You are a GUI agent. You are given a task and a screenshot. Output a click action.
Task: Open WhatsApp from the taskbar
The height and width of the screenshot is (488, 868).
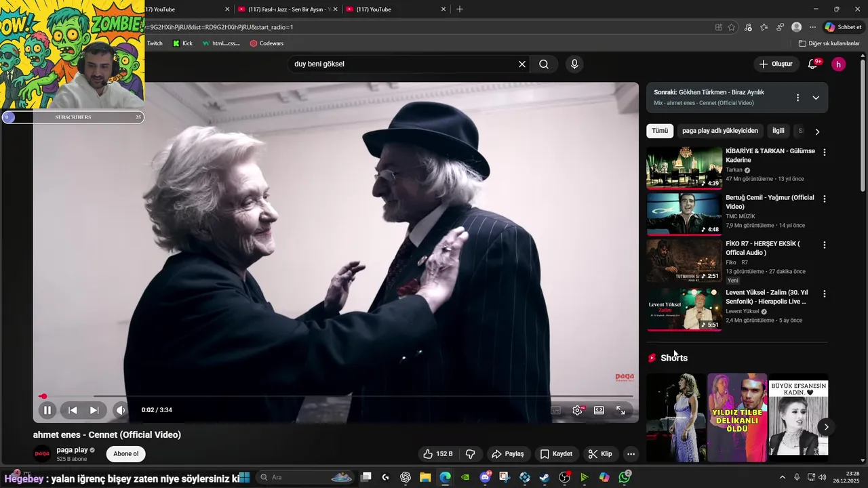click(625, 477)
